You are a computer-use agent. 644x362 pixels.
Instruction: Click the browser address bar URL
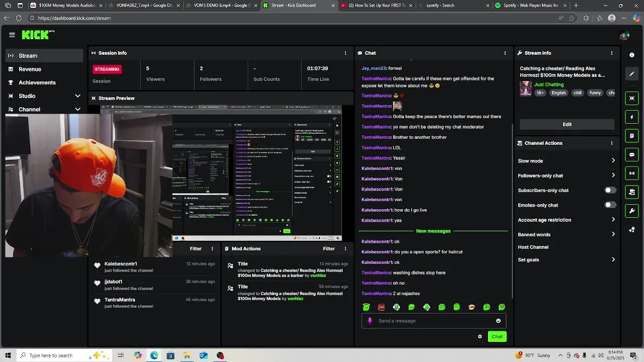pyautogui.click(x=74, y=18)
